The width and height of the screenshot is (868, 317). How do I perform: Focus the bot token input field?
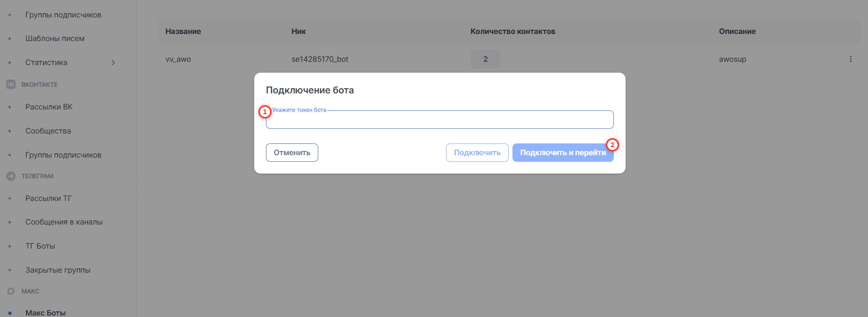click(439, 120)
